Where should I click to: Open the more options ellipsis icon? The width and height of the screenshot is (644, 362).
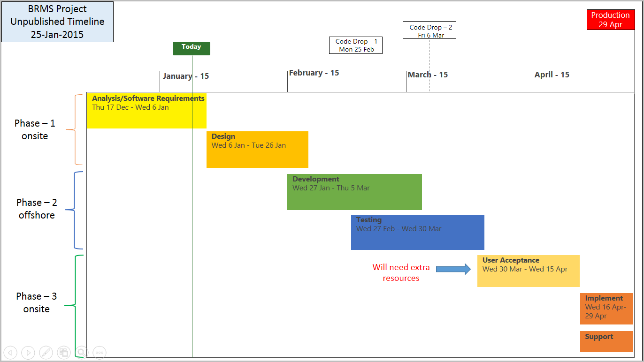[x=100, y=352]
